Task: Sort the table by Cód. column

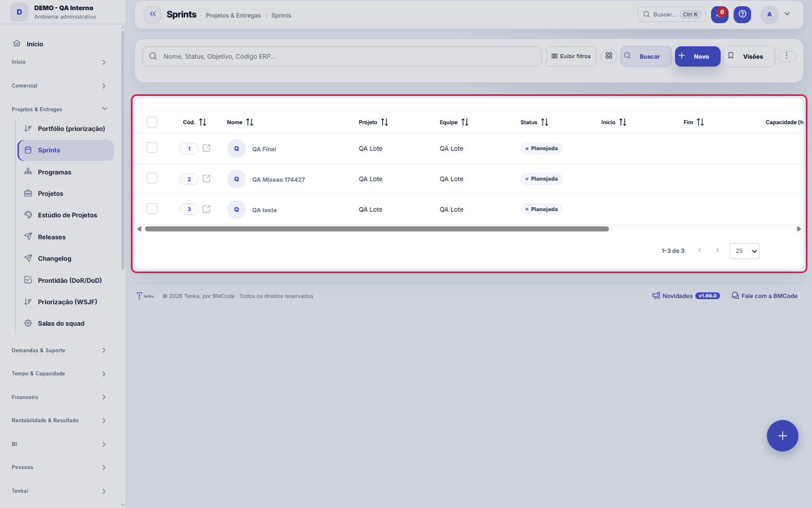Action: [x=202, y=122]
